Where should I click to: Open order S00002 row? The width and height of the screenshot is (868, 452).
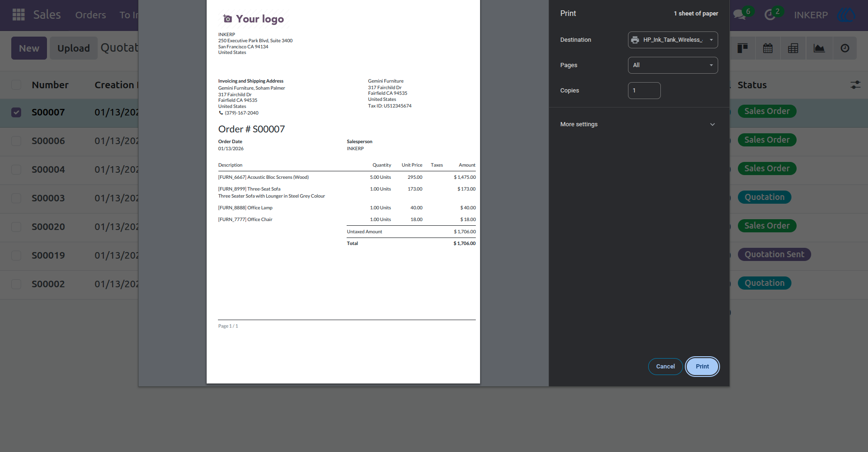48,284
